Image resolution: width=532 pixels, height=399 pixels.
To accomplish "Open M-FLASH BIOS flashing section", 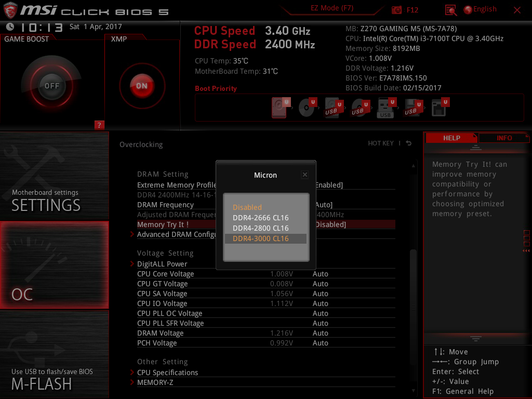I will point(54,354).
